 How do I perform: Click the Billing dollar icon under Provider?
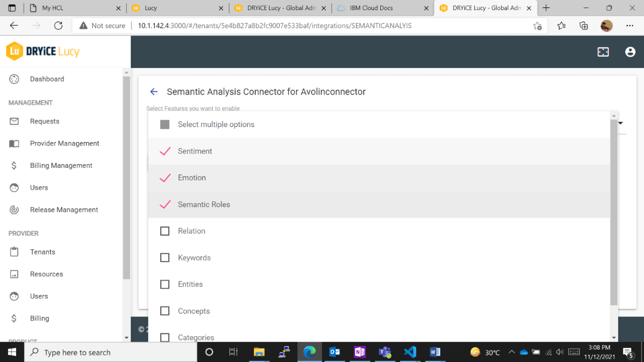[14, 318]
